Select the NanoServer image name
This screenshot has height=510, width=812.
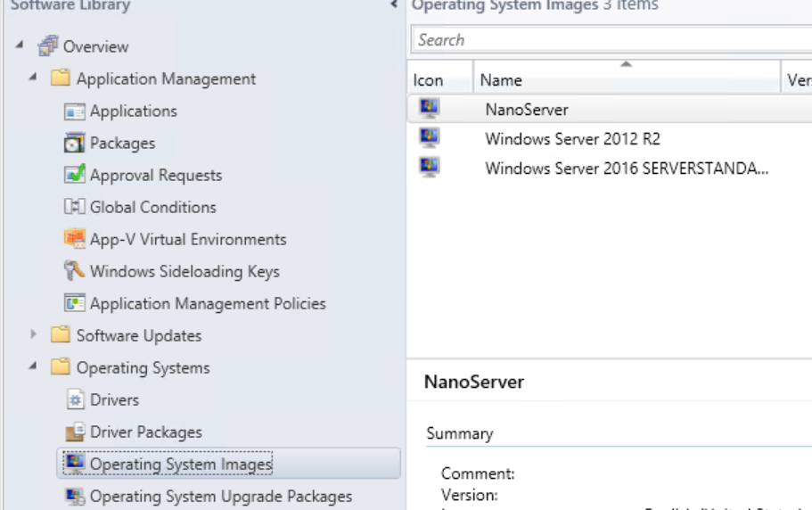click(527, 110)
